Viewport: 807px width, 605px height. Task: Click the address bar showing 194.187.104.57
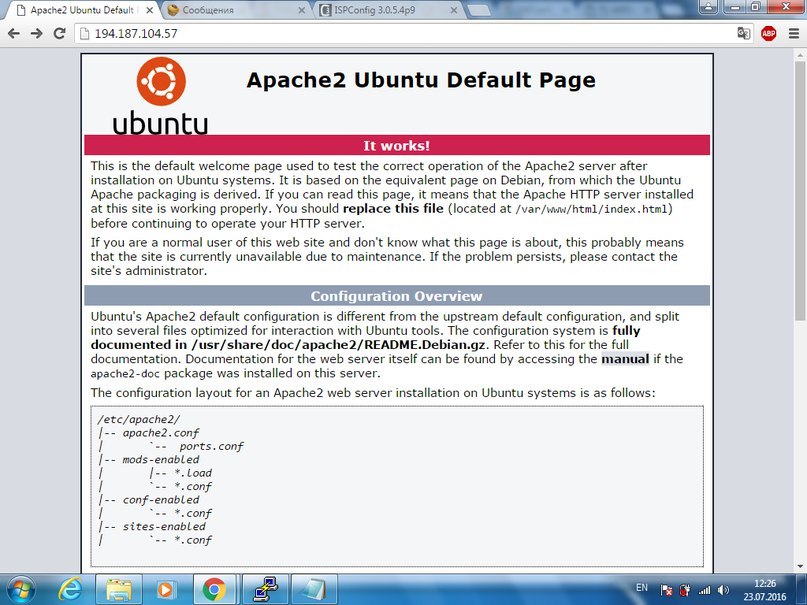(407, 33)
